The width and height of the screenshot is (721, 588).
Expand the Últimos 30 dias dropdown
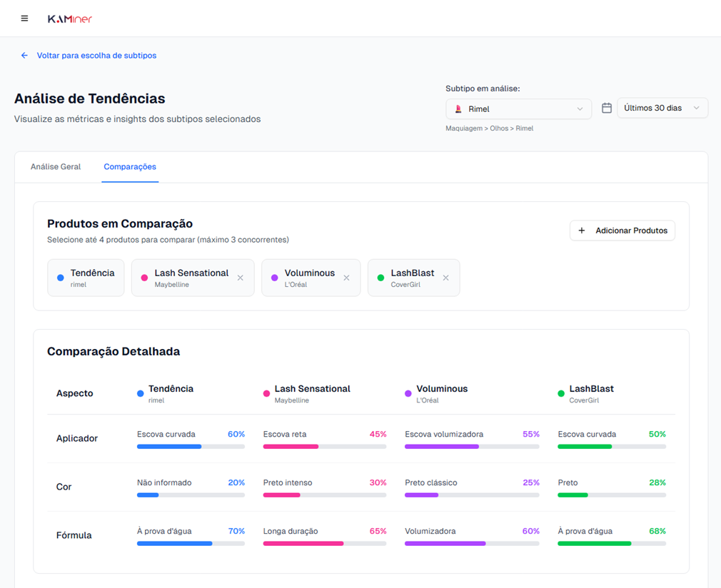point(662,108)
